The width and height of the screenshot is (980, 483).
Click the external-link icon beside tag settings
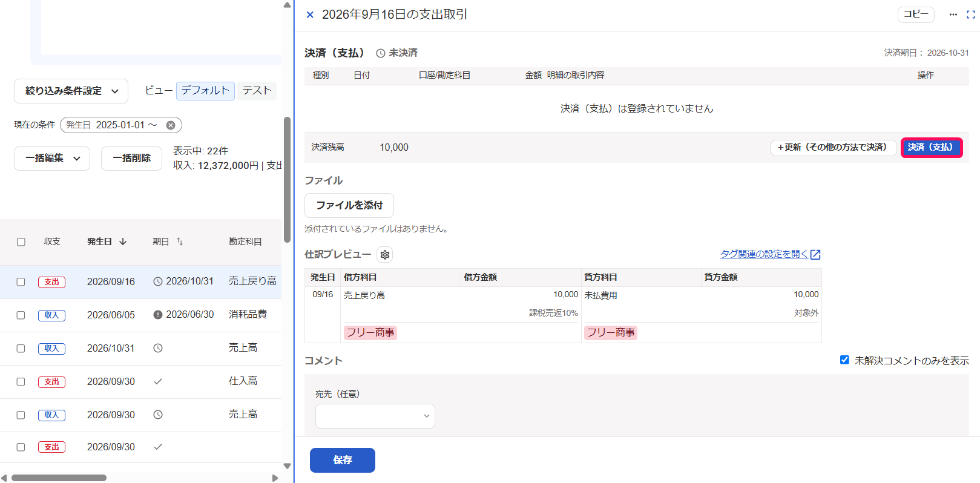click(815, 255)
